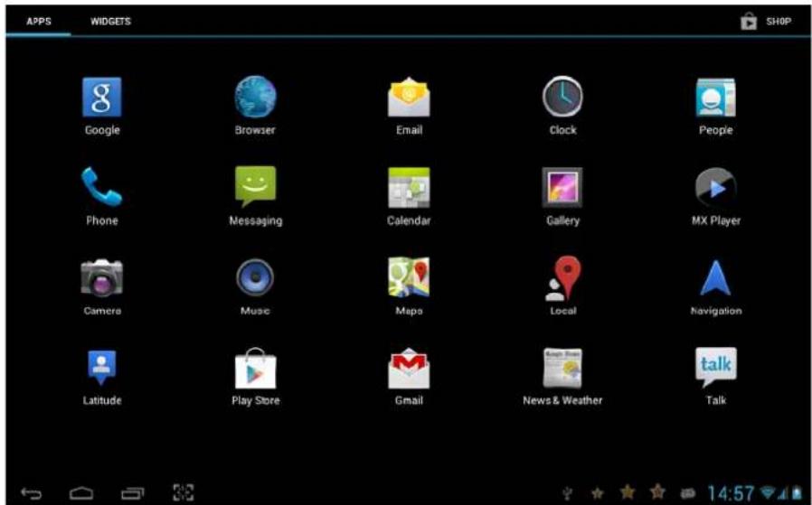Open the status bar clock 14:57
This screenshot has width=812, height=505.
point(732,492)
